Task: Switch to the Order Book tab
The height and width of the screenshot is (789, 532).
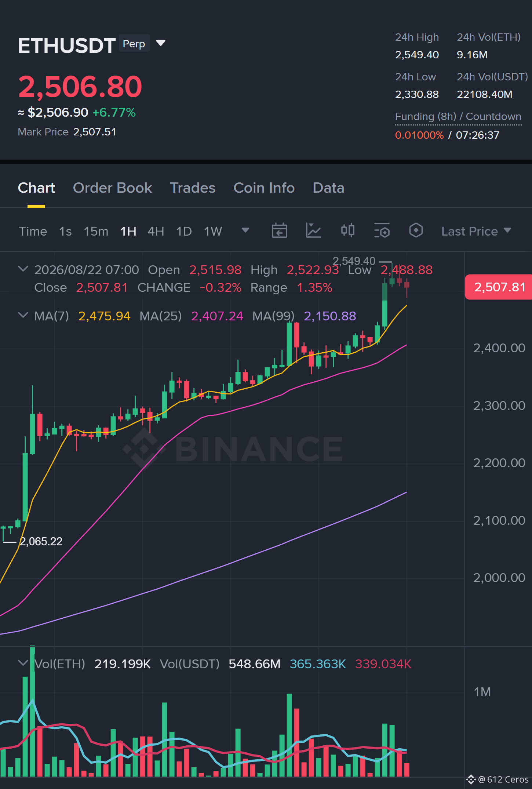Action: coord(112,188)
